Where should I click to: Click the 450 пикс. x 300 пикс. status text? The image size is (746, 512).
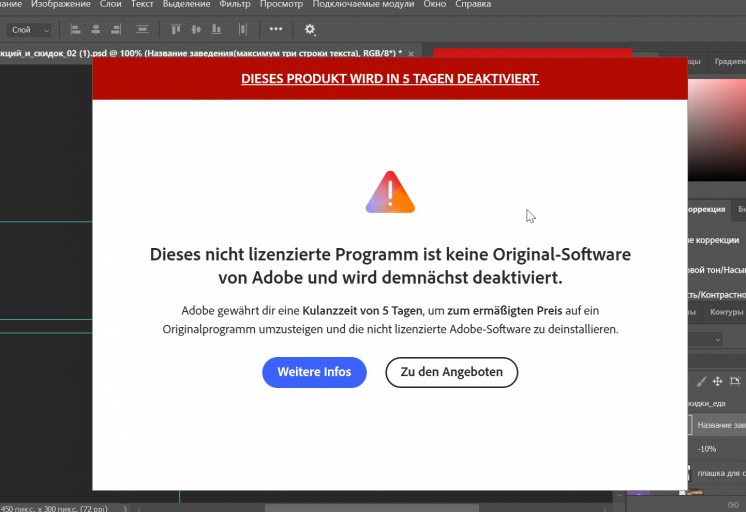click(x=54, y=508)
